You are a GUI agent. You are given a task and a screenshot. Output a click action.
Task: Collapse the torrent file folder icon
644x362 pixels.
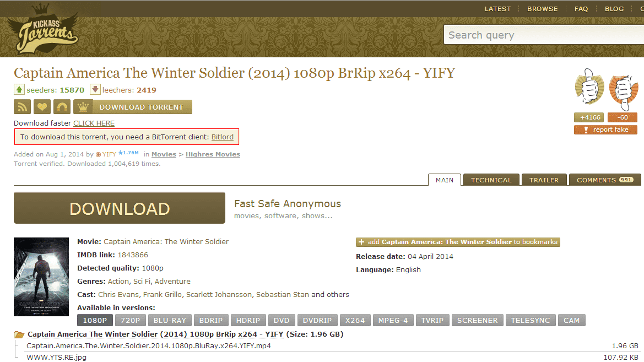pos(19,334)
